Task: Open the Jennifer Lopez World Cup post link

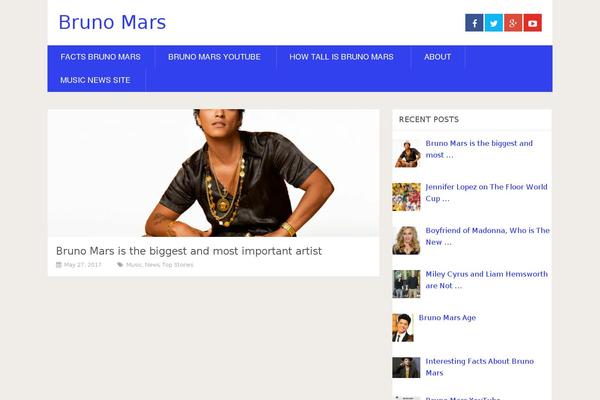Action: tap(486, 193)
